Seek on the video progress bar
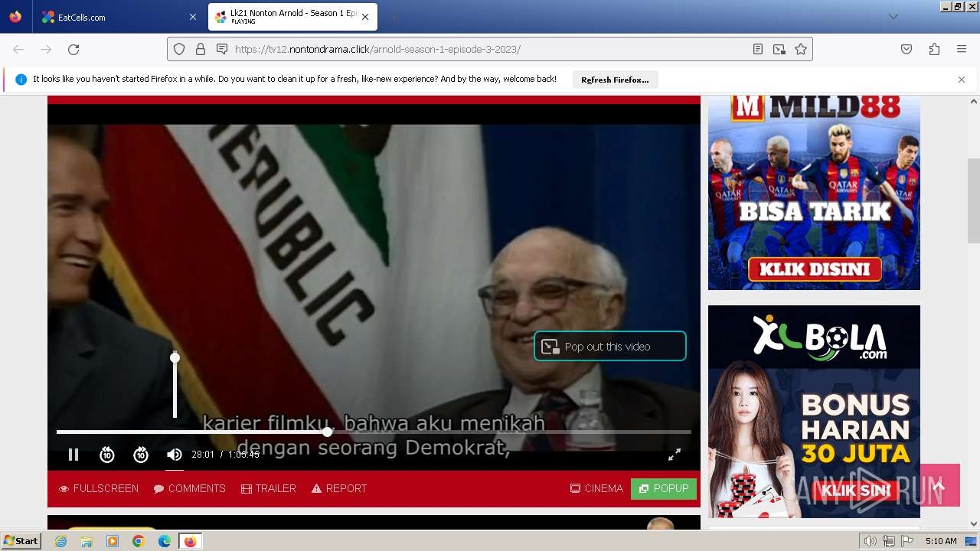Screen dimensions: 980x551 point(374,432)
